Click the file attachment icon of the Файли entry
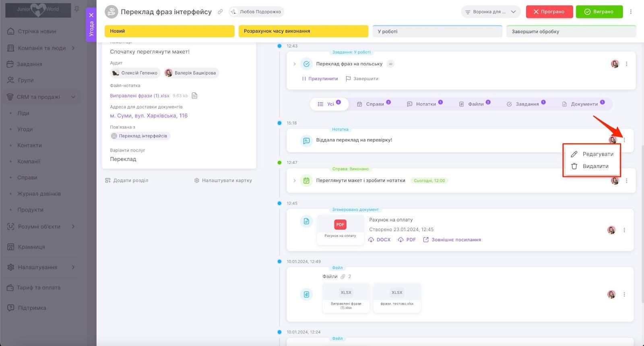Image resolution: width=644 pixels, height=346 pixels. point(306,294)
